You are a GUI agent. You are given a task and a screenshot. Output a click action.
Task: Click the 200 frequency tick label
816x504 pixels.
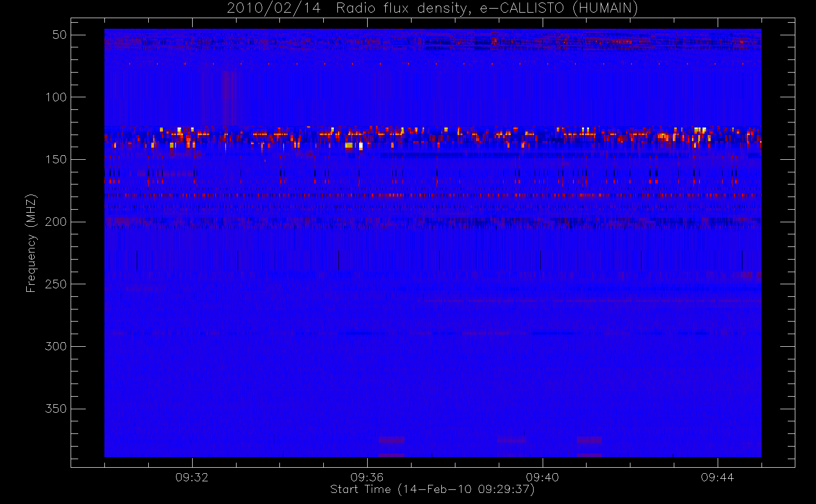point(56,222)
